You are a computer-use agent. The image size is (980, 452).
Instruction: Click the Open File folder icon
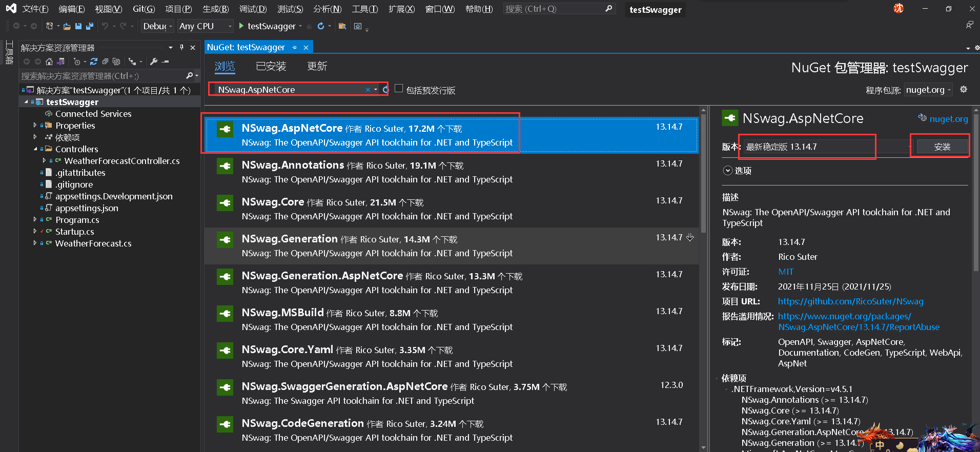coord(67,26)
